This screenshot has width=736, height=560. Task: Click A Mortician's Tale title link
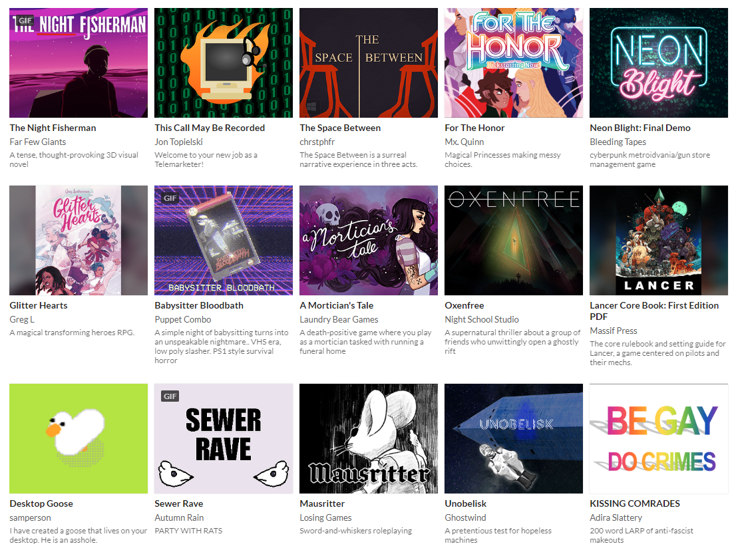pyautogui.click(x=337, y=305)
